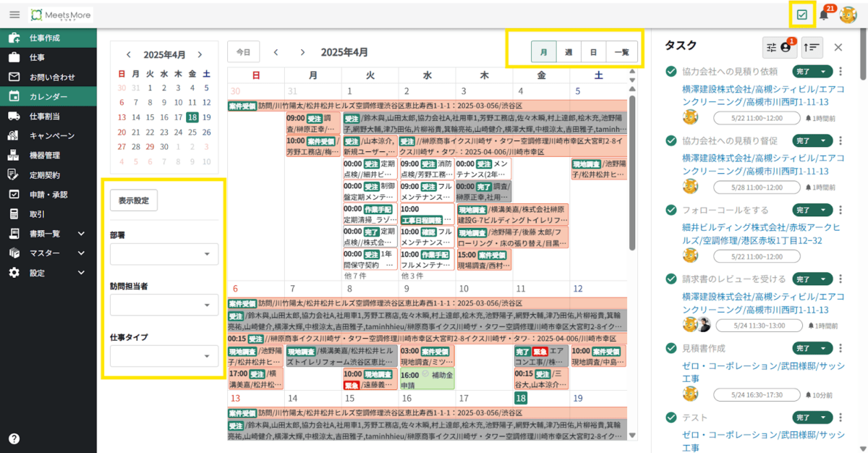Toggle completion check for 見積書作成
This screenshot has height=453, width=868.
tap(671, 348)
